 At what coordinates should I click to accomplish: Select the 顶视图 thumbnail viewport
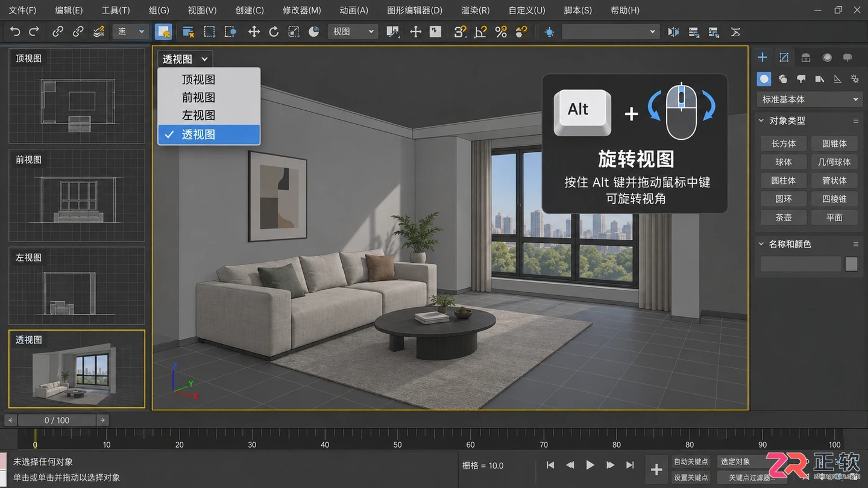pyautogui.click(x=77, y=96)
